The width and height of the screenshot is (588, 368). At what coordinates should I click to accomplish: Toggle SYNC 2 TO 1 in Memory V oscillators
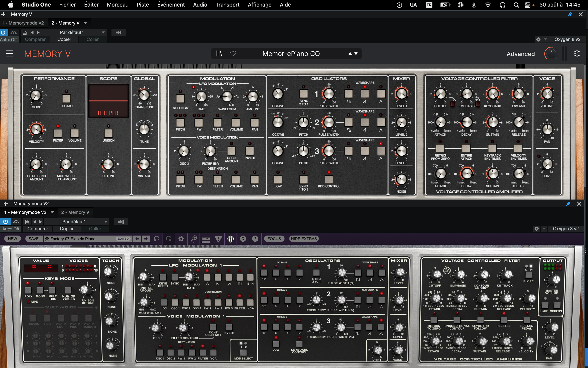(303, 93)
